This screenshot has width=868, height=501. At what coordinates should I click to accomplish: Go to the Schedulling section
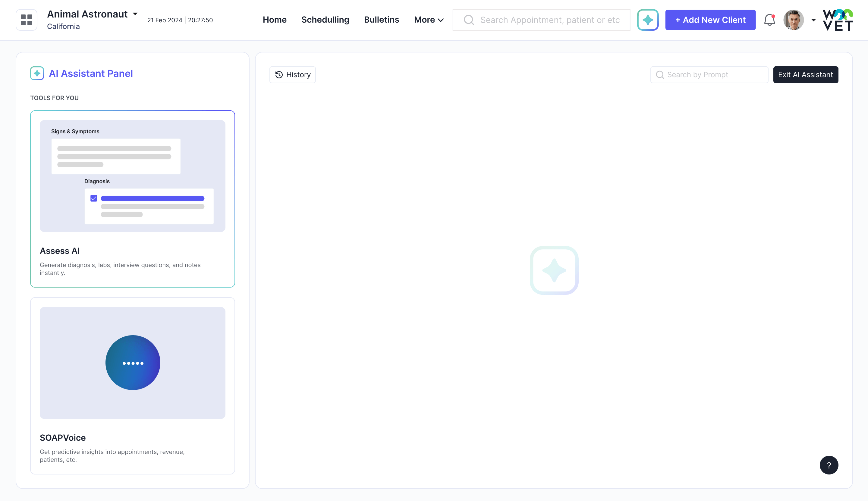click(x=325, y=20)
